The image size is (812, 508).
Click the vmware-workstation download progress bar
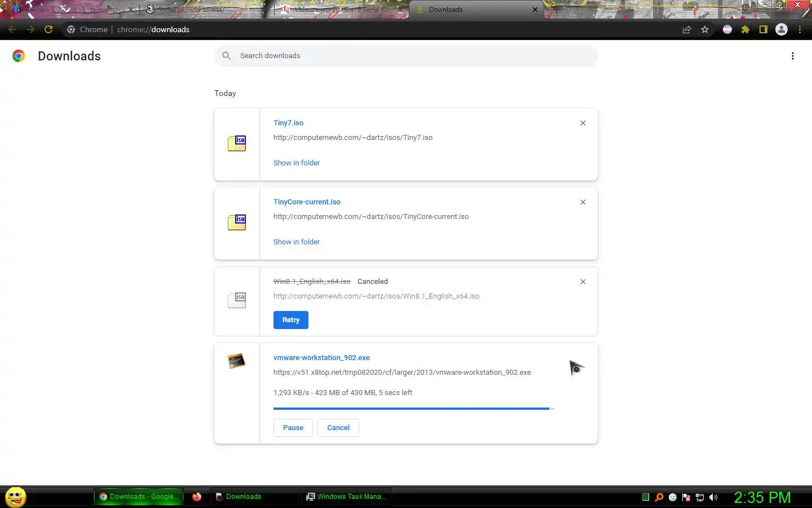pos(414,408)
